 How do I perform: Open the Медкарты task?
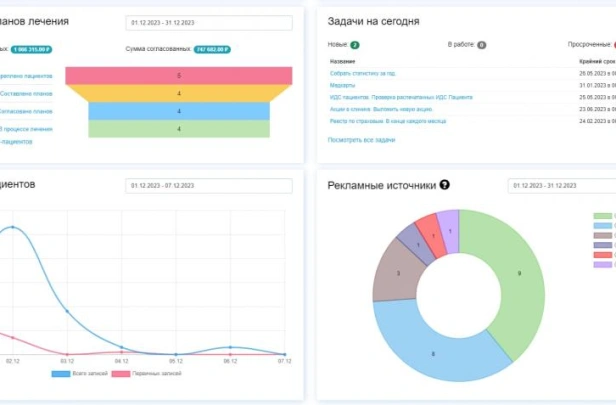[x=342, y=85]
